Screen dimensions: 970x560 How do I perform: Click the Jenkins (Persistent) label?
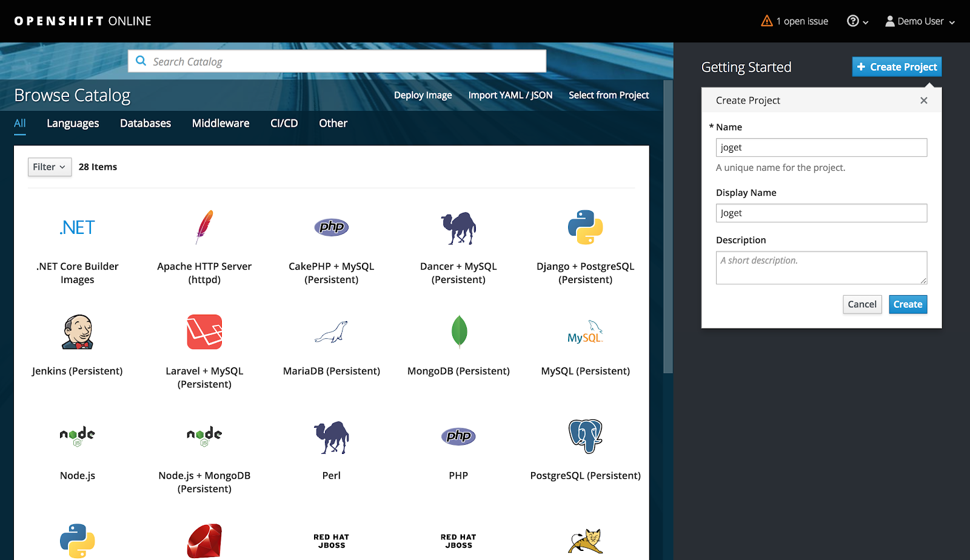point(78,371)
